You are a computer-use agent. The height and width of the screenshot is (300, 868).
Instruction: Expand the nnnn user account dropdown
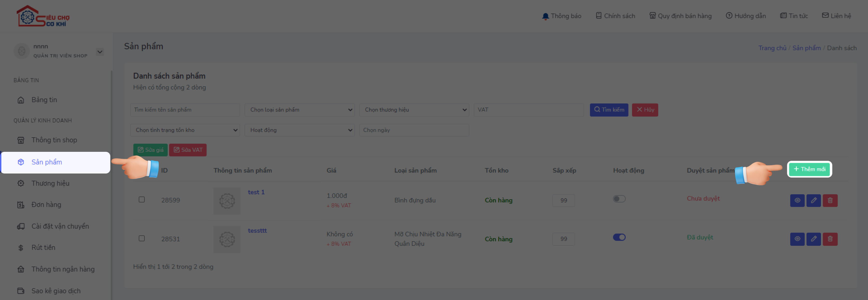tap(100, 52)
